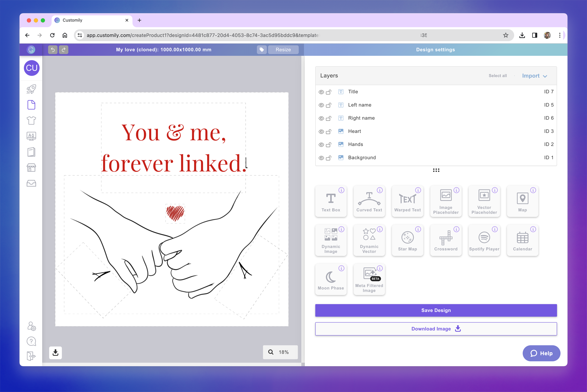Add a Curved Text element
Viewport: 587px width, 392px height.
(369, 201)
